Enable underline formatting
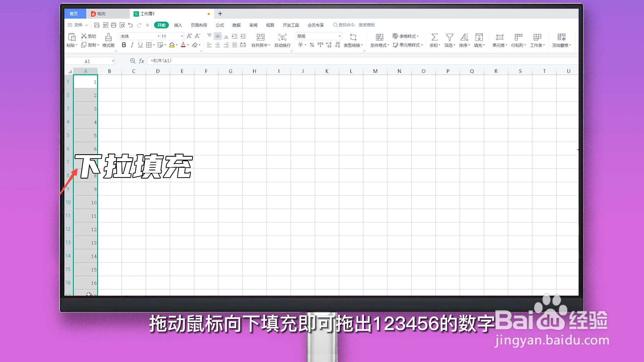This screenshot has height=362, width=644. click(x=140, y=45)
